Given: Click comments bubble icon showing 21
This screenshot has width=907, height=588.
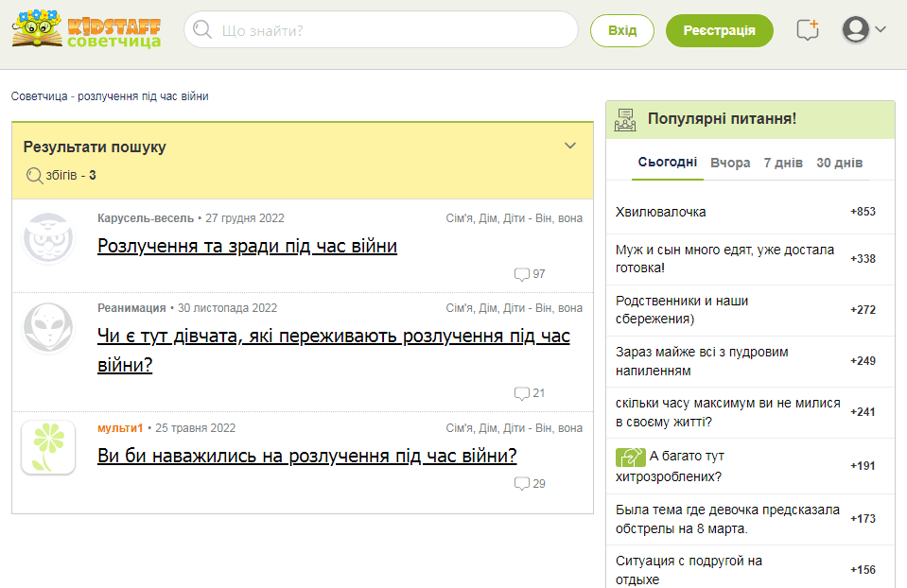Looking at the screenshot, I should [522, 394].
